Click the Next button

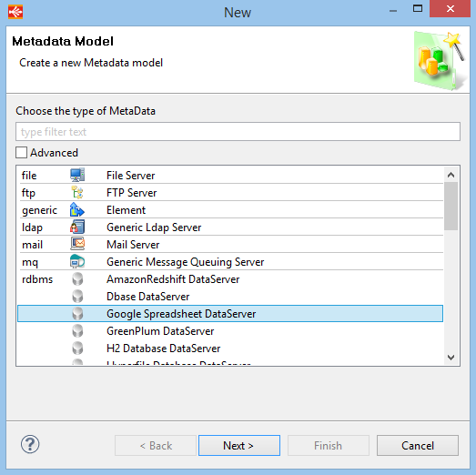[x=239, y=446]
